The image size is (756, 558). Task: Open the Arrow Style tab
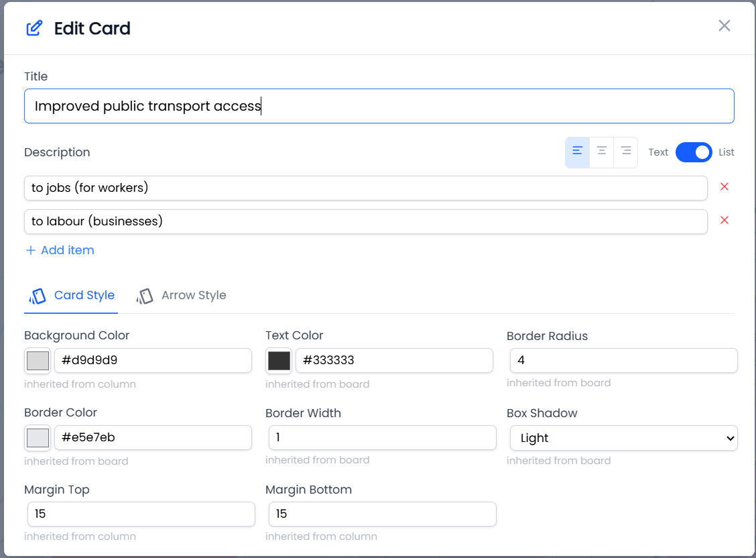(x=181, y=296)
